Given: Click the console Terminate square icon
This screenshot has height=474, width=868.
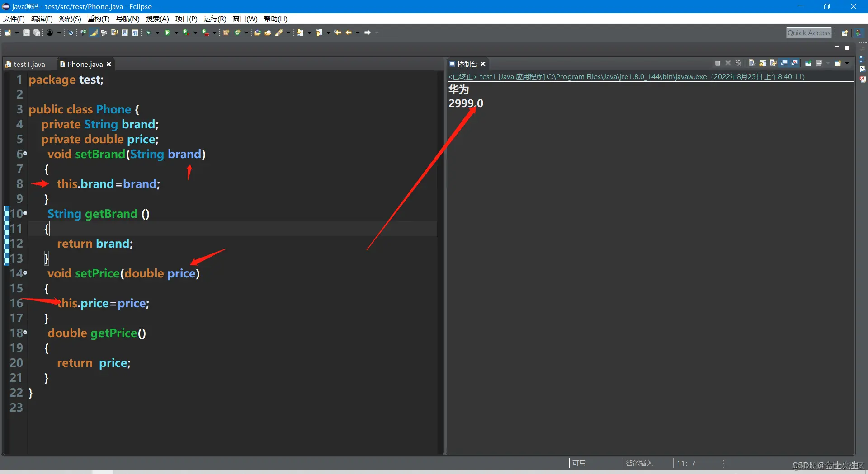Looking at the screenshot, I should [718, 63].
